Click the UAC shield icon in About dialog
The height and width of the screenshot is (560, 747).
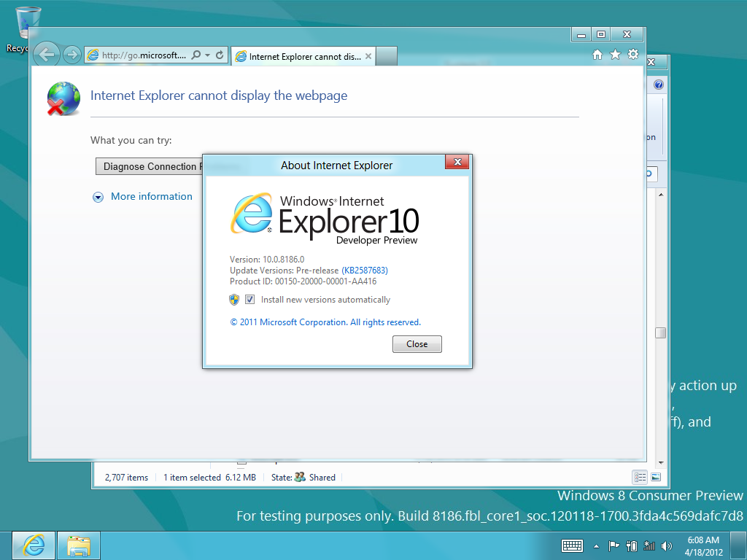[234, 300]
